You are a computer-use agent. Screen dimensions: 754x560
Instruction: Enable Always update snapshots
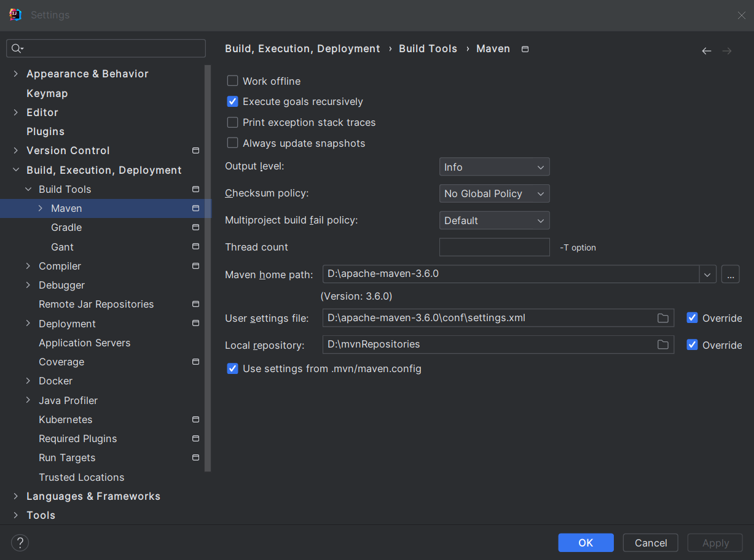(x=232, y=143)
